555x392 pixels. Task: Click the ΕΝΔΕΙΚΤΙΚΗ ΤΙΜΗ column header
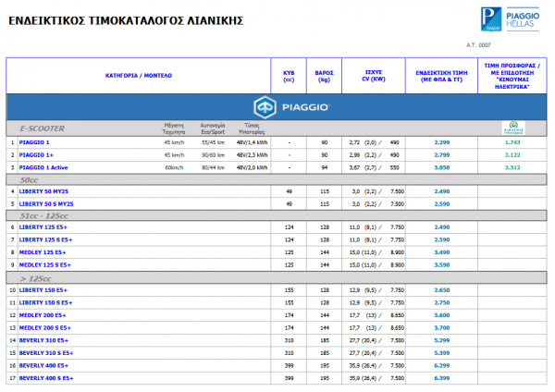441,76
